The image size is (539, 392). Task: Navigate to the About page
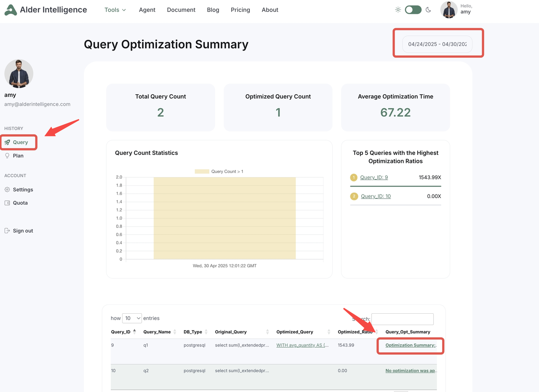270,10
